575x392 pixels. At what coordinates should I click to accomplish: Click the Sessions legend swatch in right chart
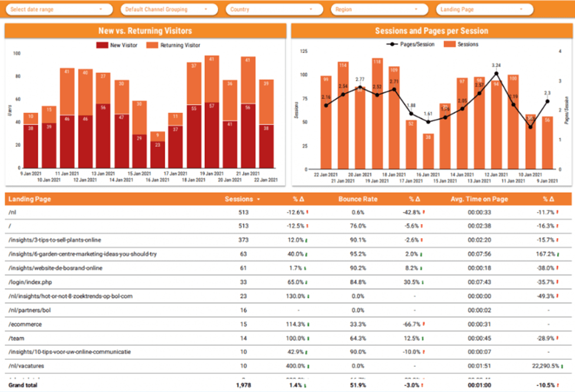tap(449, 44)
